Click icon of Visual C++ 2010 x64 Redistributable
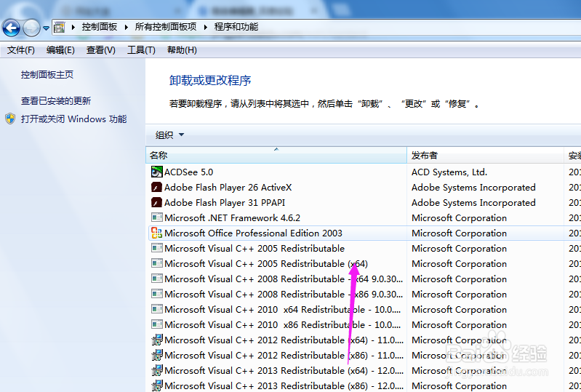 (x=157, y=309)
